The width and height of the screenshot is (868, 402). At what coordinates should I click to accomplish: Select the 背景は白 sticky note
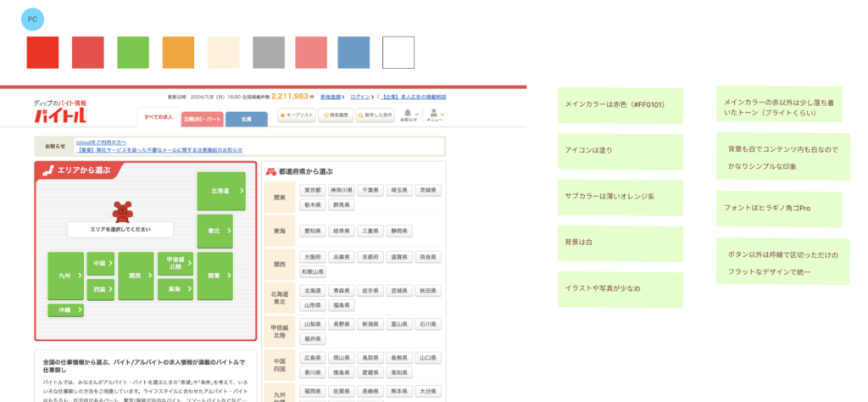coord(620,243)
